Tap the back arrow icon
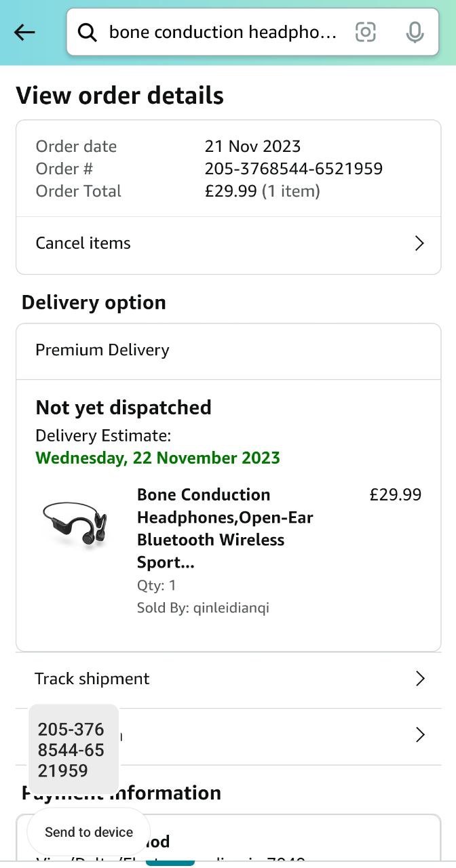This screenshot has height=868, width=456. 24,32
